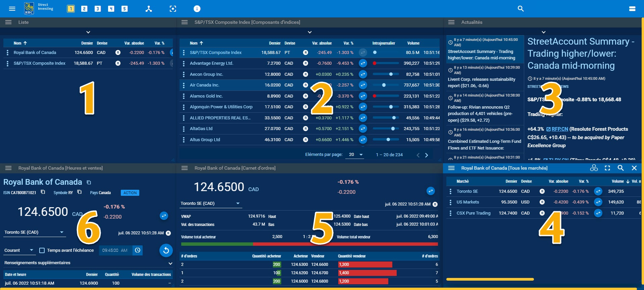Toggle the Temps avant l'échéance checkbox
Viewport: 644px width, 290px height.
tap(42, 250)
